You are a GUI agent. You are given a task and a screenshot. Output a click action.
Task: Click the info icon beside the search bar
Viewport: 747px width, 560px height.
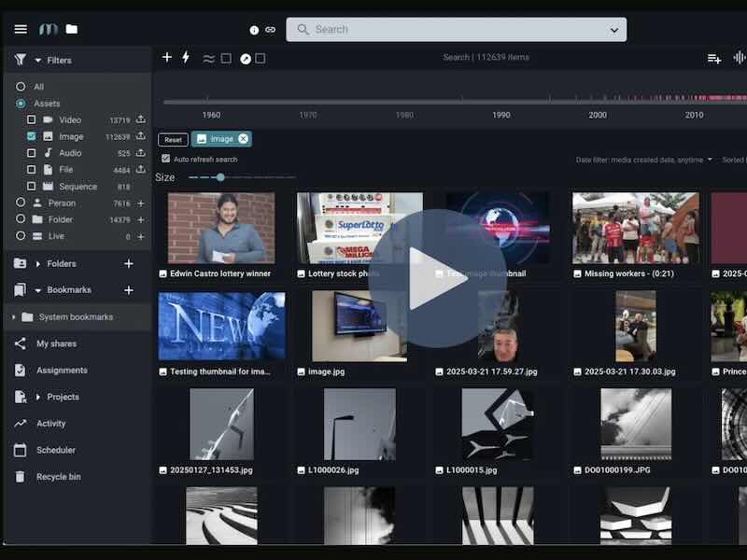click(254, 30)
